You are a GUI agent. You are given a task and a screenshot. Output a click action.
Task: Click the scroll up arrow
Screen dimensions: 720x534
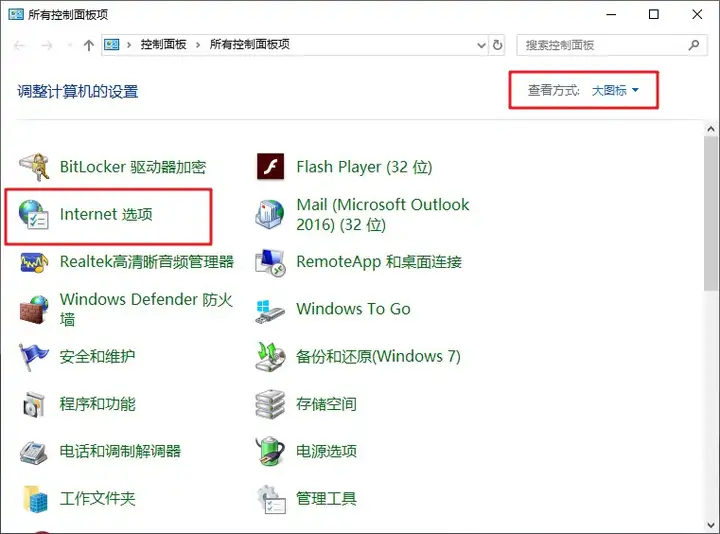pyautogui.click(x=711, y=129)
